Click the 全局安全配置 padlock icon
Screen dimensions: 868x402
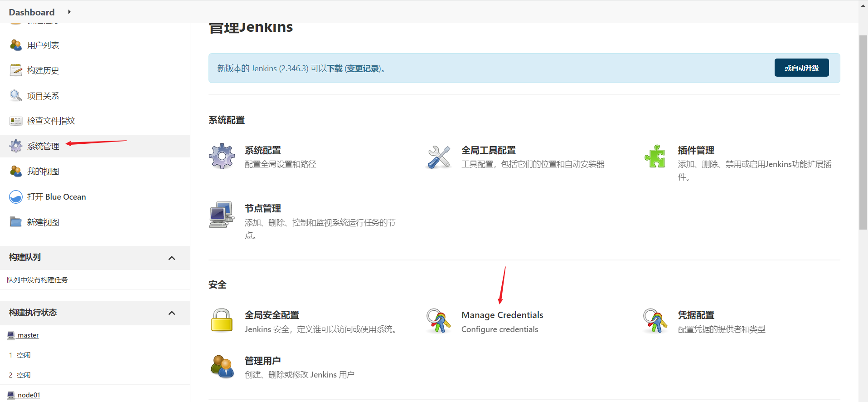222,320
